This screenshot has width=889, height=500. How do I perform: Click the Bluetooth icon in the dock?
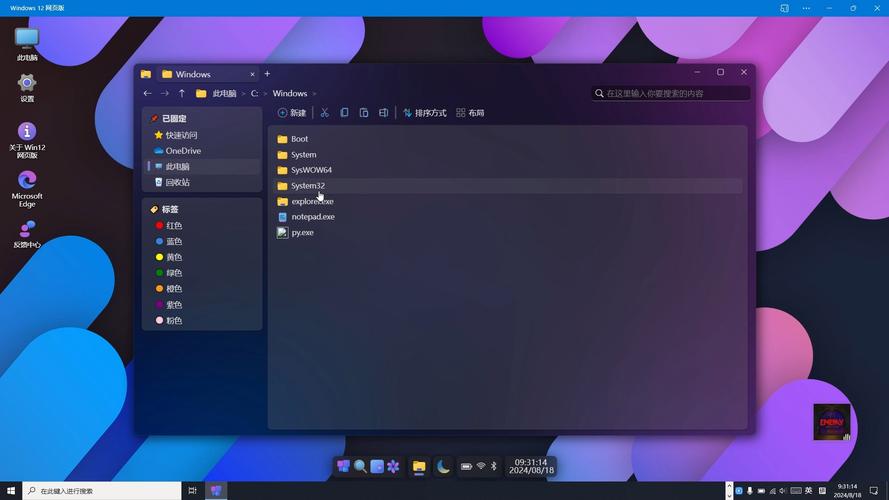click(494, 466)
